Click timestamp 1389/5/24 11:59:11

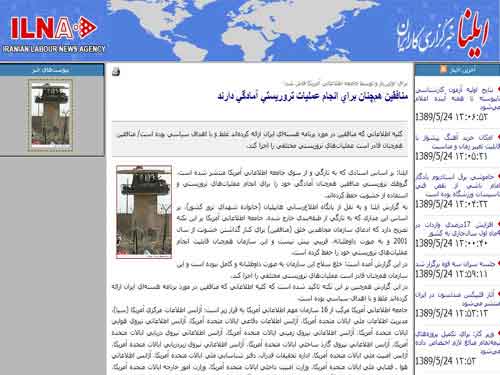[x=451, y=274]
